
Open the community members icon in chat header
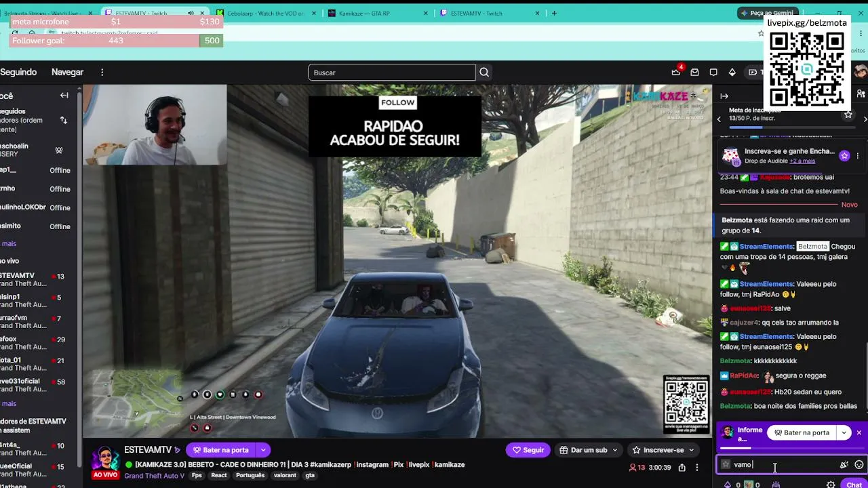point(861,94)
